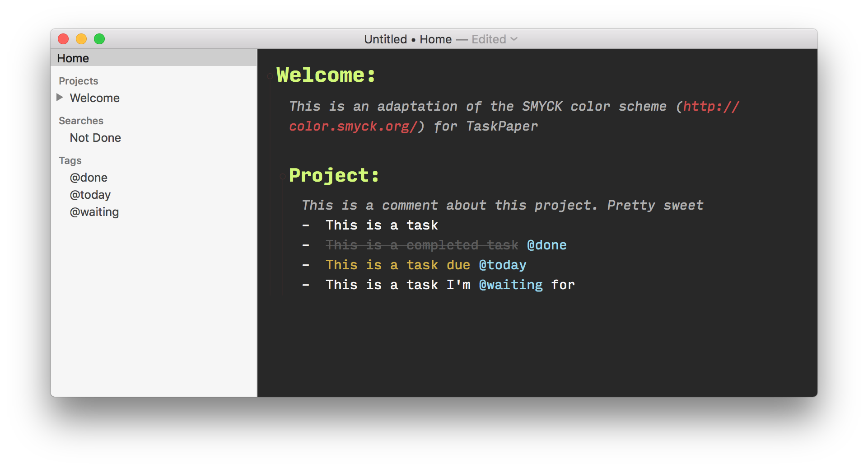Click the fold handle beside Welcome: heading
Viewport: 868px width, 469px height.
[x=270, y=76]
